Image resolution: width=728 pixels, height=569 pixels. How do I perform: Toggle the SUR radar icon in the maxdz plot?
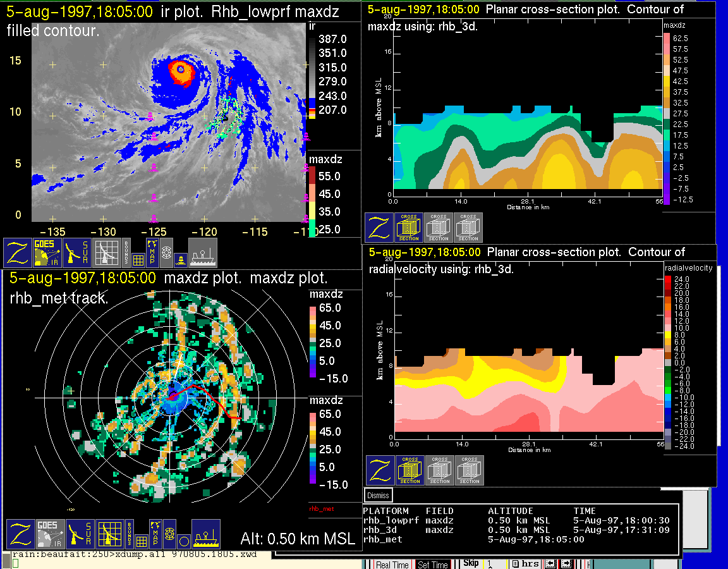pyautogui.click(x=79, y=535)
